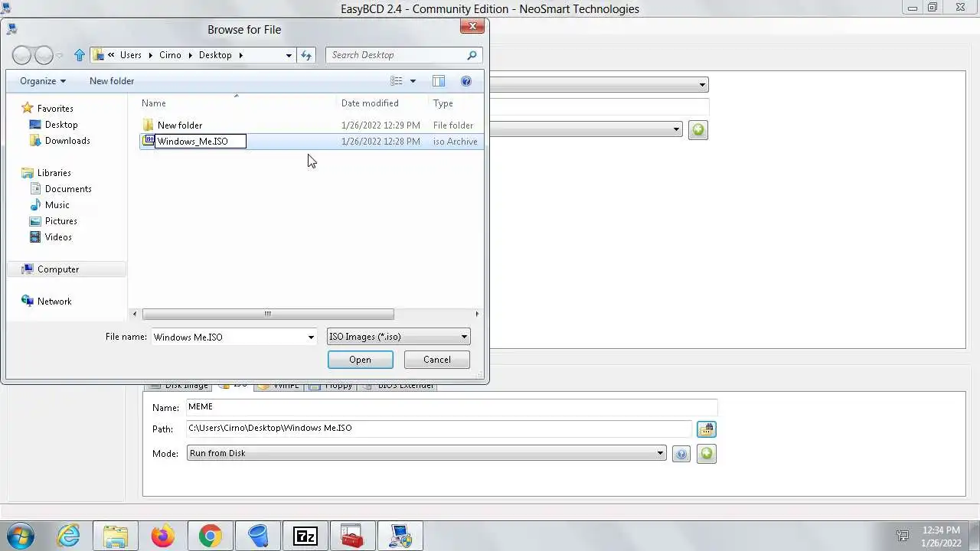This screenshot has width=980, height=551.
Task: Select Desktop under Favorites
Action: pos(60,125)
